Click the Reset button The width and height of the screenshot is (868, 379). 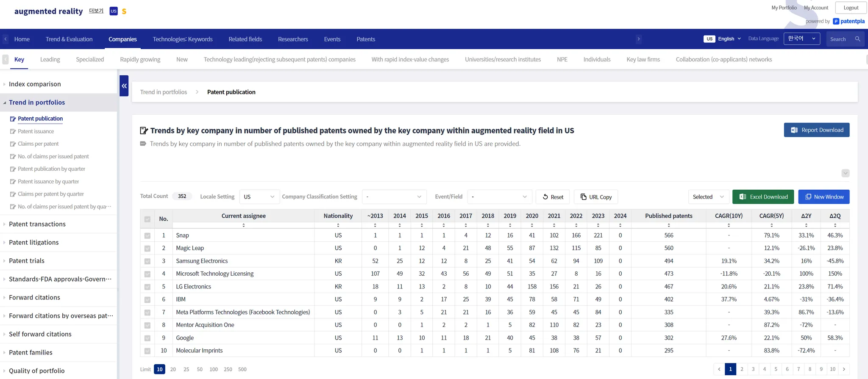pos(552,197)
